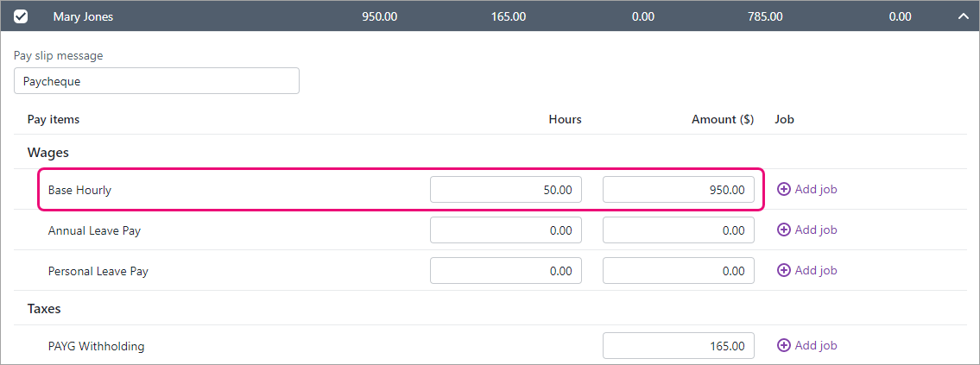
Task: Collapse the Mary Jones pay details row
Action: click(x=963, y=16)
